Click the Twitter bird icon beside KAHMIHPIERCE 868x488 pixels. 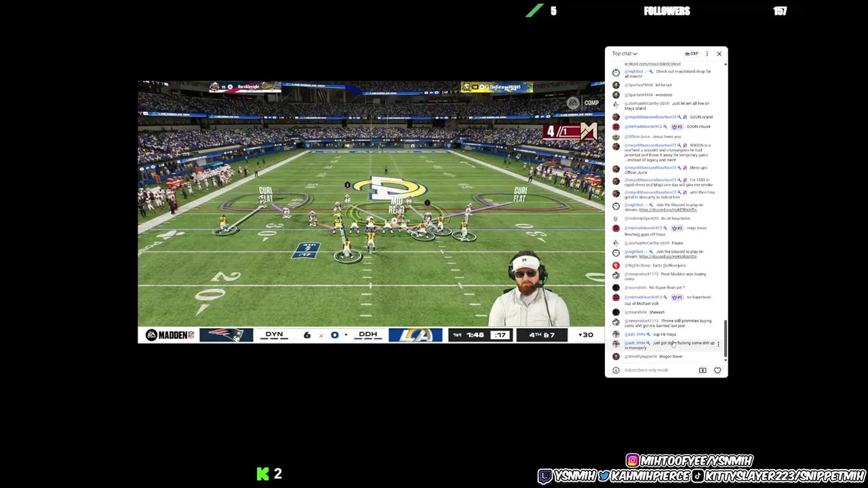point(604,476)
